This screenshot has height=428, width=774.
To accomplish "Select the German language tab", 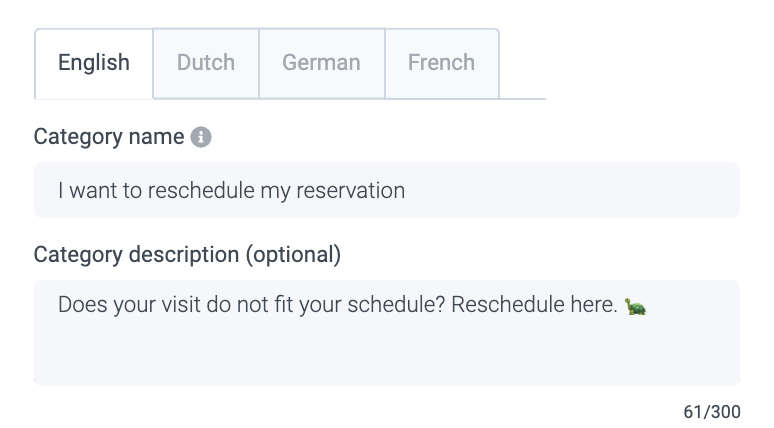I will click(321, 63).
